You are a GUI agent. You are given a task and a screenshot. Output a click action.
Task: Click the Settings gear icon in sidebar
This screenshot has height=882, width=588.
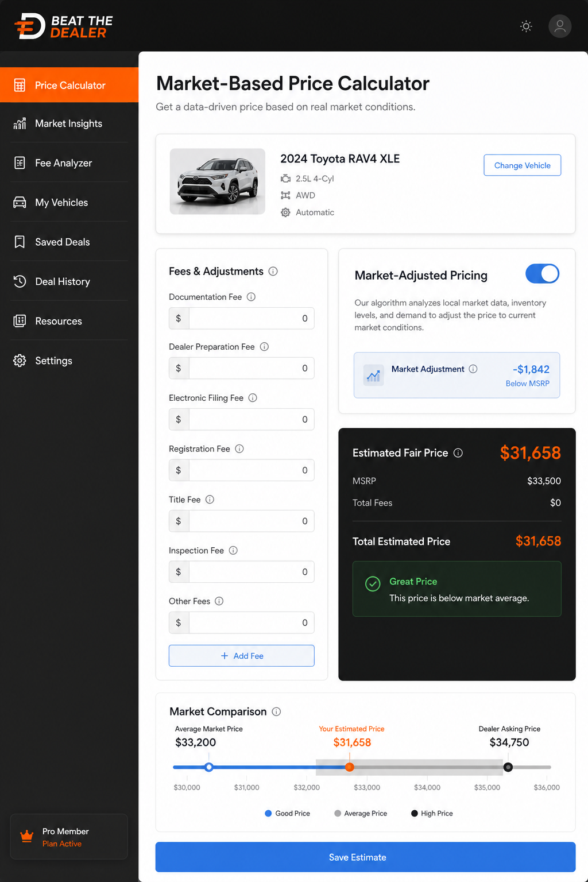click(x=20, y=361)
